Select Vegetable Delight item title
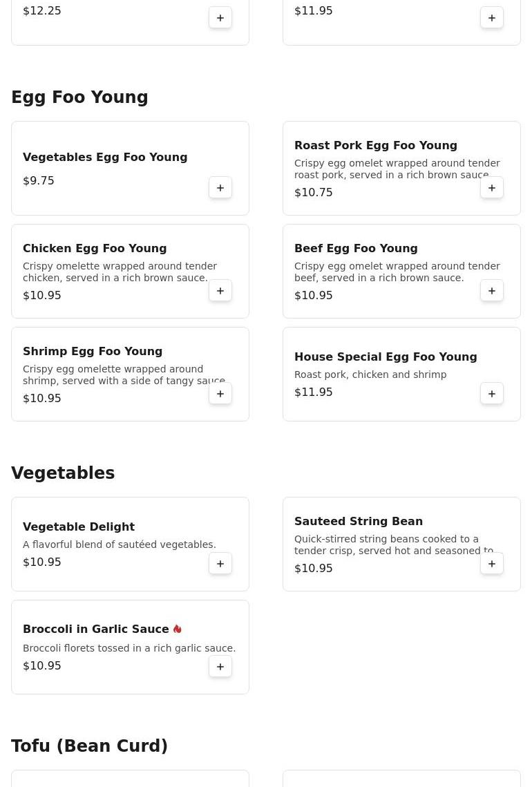 [79, 527]
